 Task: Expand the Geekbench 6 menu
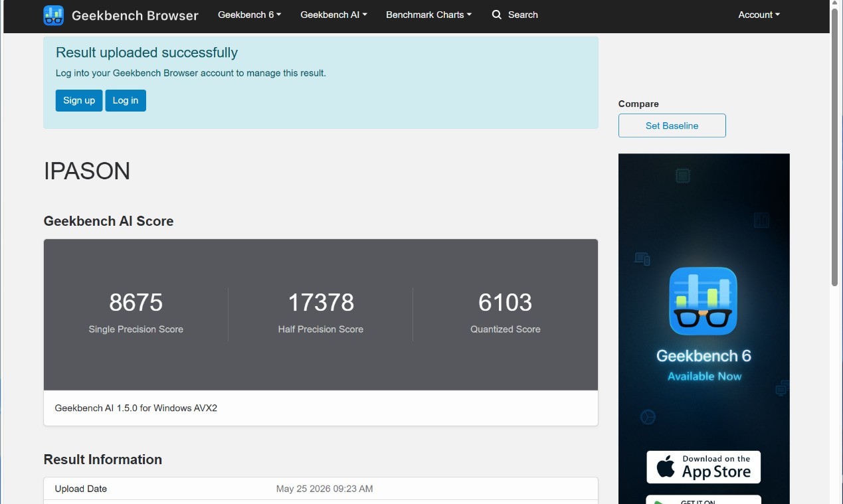point(250,15)
